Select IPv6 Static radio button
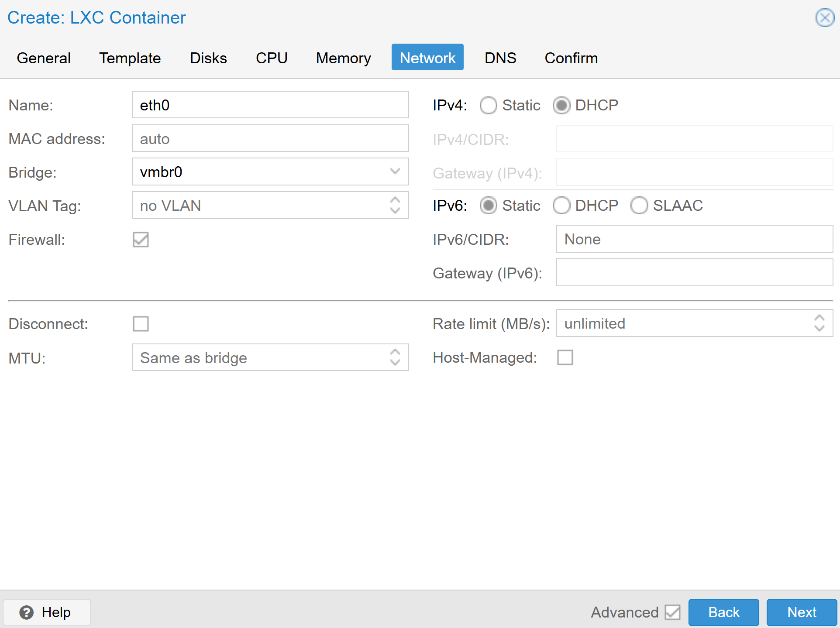 [488, 205]
